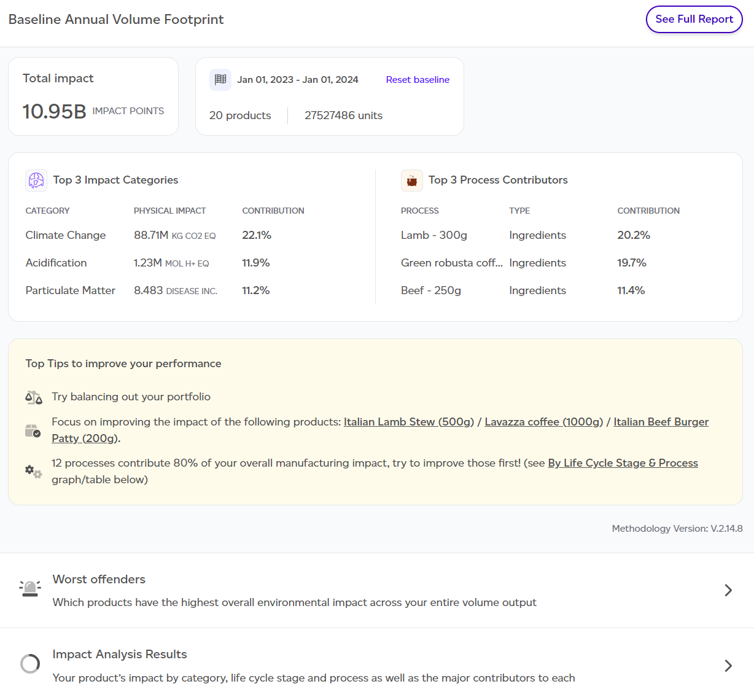Click the Jan 01, 2023 - Jan 01, 2024 date range

point(298,80)
